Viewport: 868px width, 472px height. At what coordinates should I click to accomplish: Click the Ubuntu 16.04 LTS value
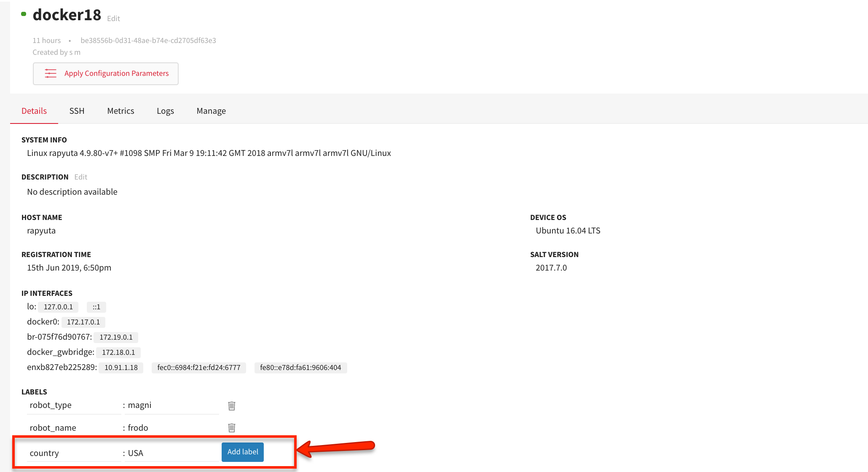[568, 231]
